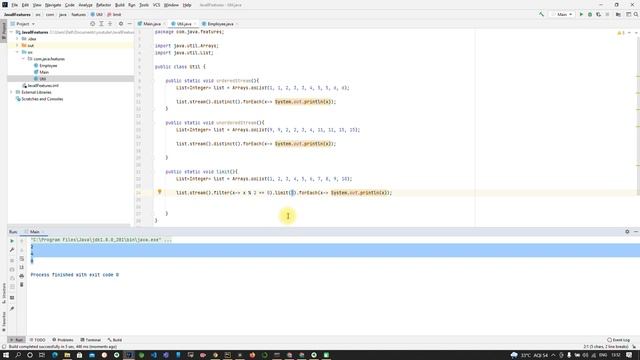Open the File menu
640x360 pixels.
(x=15, y=5)
